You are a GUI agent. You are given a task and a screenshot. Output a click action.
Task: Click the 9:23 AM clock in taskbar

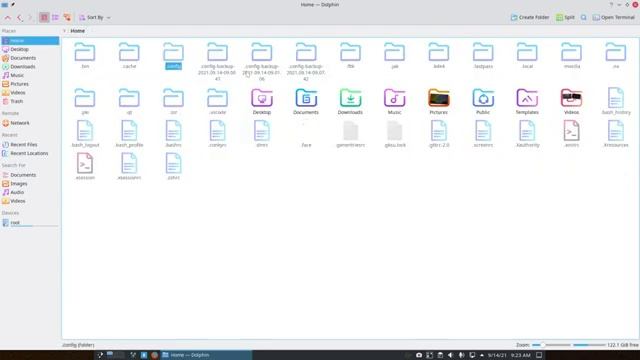tap(520, 355)
